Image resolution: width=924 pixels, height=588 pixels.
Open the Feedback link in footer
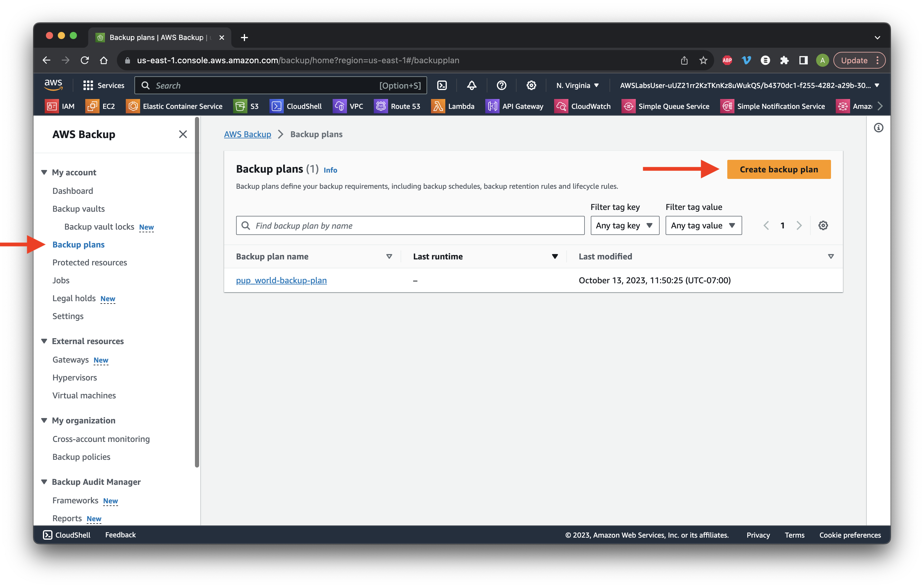point(120,535)
